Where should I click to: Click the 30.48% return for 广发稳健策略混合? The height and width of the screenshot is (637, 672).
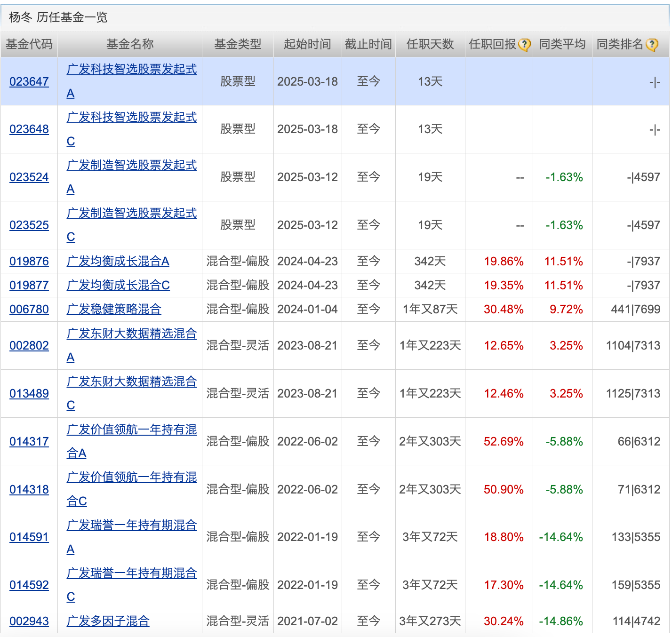click(x=504, y=309)
